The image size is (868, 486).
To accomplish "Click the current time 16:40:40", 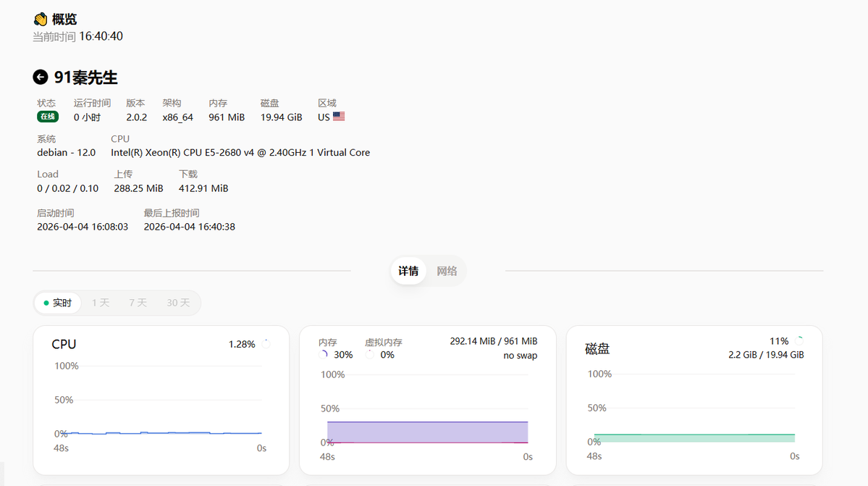I will click(101, 36).
